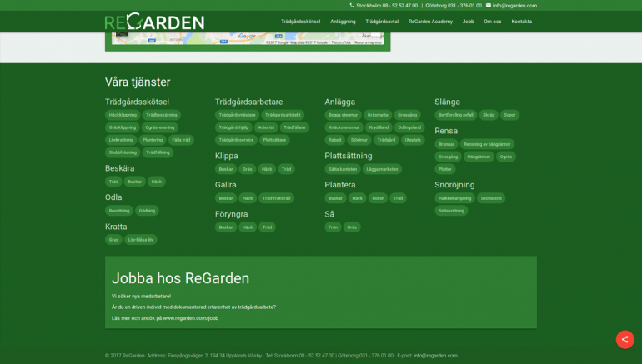Select the Trädgårdsarkitekt tag

pyautogui.click(x=283, y=115)
